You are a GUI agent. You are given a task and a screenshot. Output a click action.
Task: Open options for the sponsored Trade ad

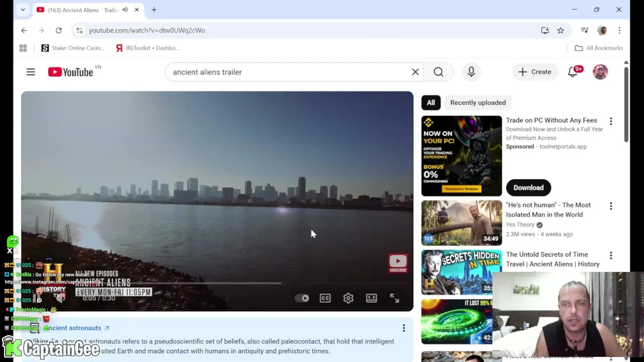click(611, 121)
